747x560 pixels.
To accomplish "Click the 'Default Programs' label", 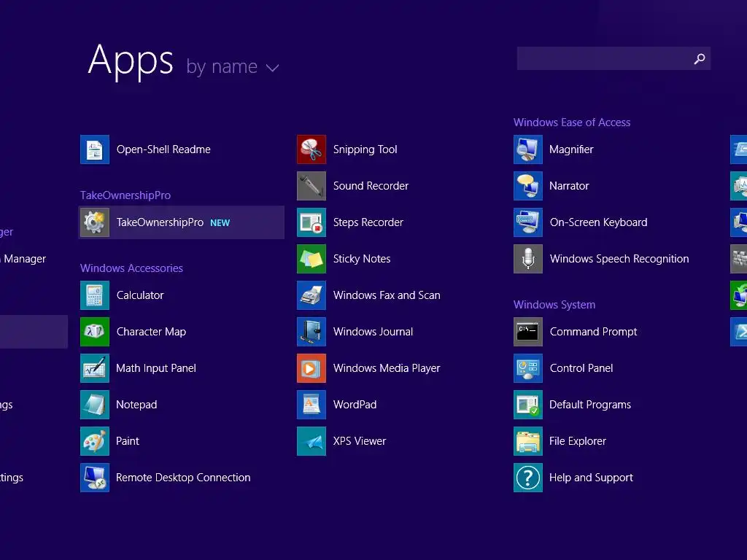I will [x=589, y=405].
